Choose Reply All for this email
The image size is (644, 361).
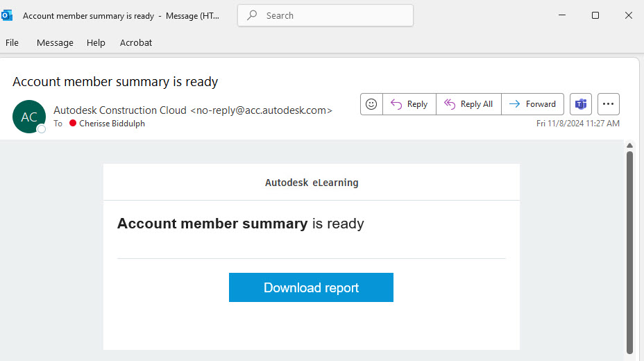468,104
